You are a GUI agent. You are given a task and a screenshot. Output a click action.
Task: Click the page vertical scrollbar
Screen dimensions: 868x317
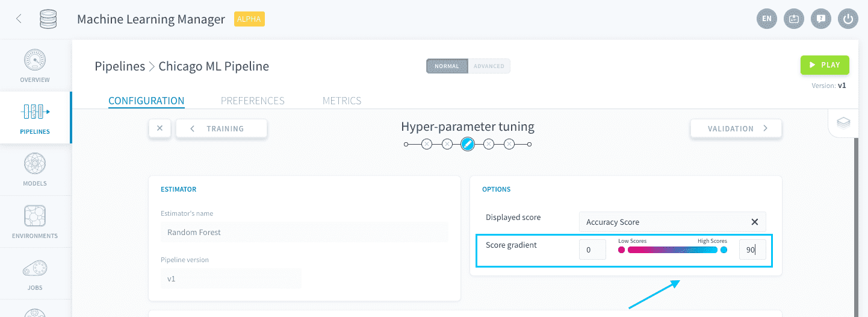[x=856, y=227]
